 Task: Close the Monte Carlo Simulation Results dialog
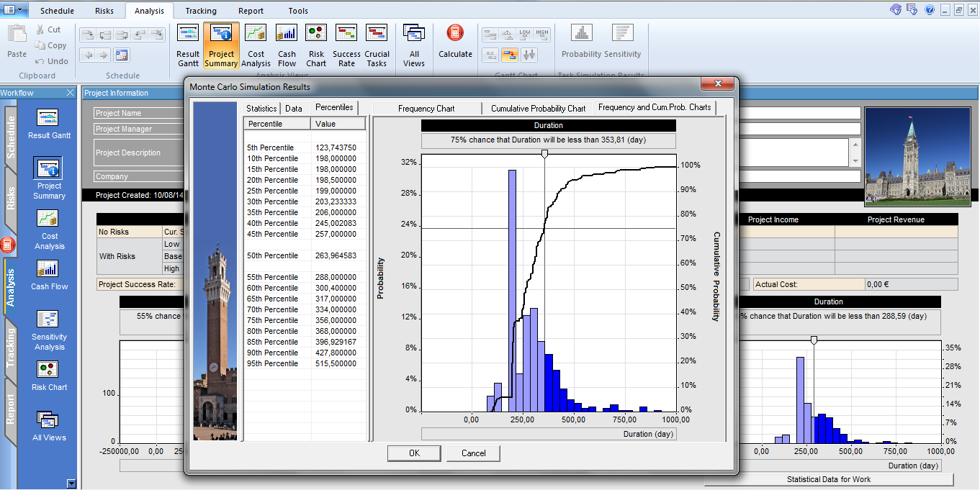(x=716, y=85)
